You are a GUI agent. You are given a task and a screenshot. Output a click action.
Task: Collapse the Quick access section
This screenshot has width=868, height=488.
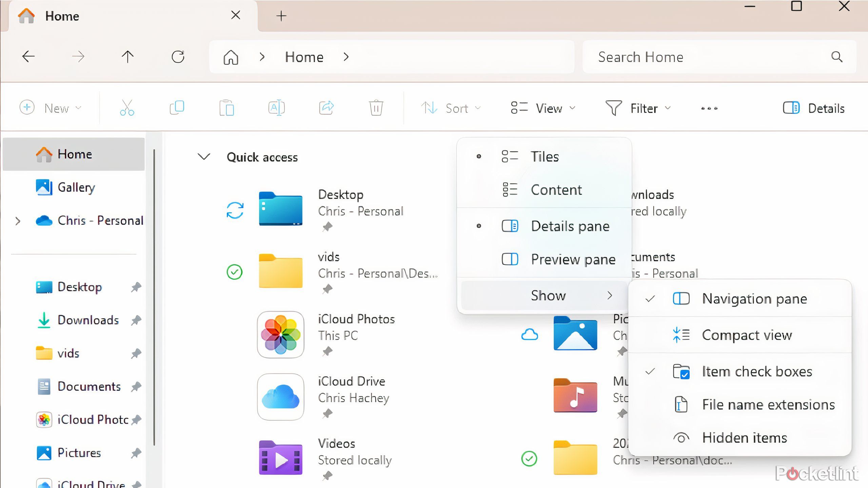tap(204, 157)
